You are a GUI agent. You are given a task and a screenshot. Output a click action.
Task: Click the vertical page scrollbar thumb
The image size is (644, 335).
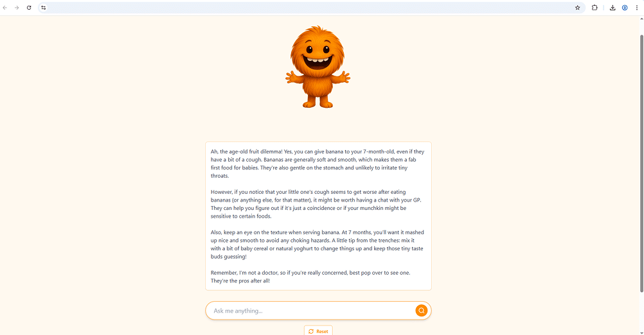pyautogui.click(x=641, y=163)
